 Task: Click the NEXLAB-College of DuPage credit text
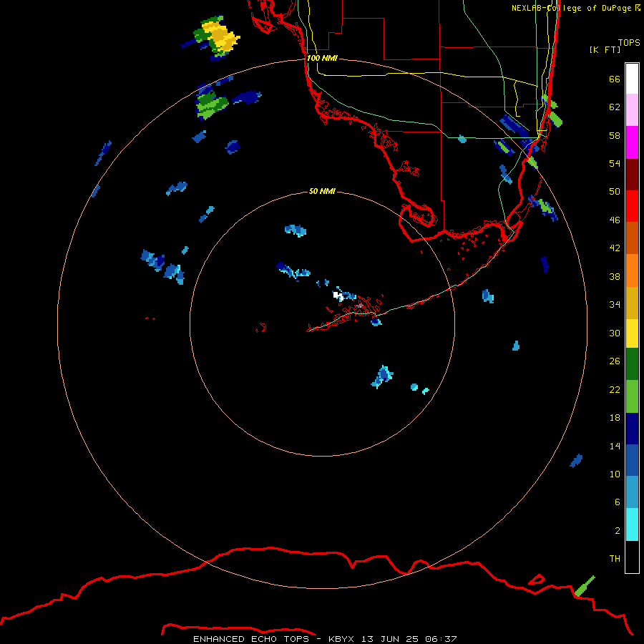575,8
